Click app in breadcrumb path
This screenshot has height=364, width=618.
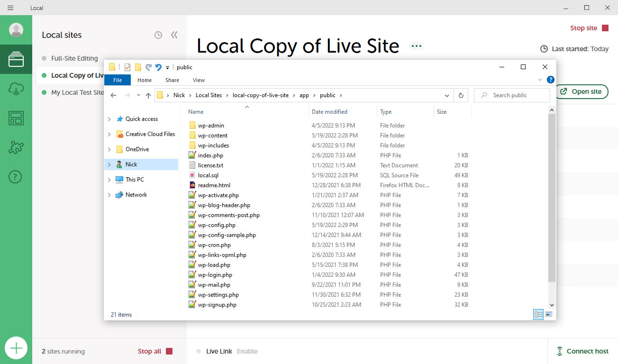click(304, 95)
